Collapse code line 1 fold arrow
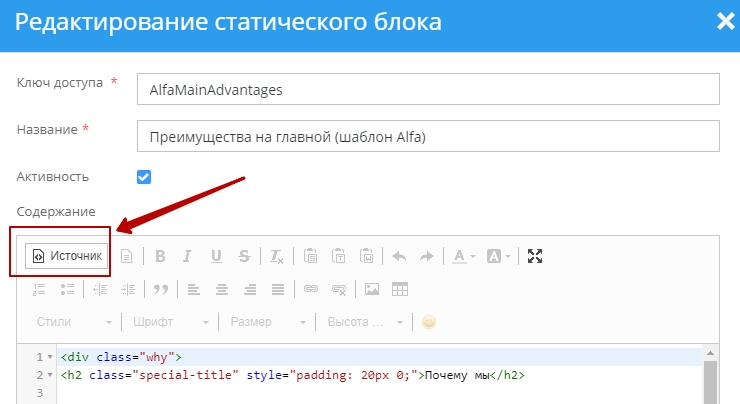 click(50, 357)
